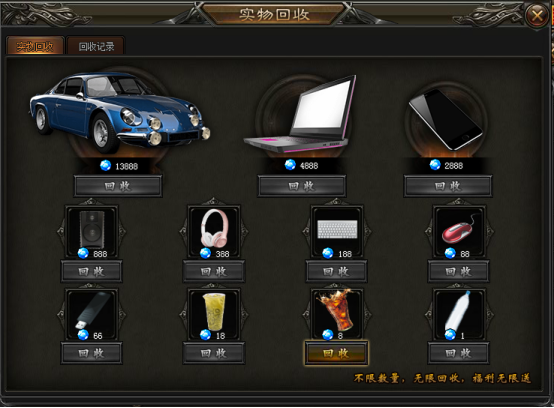Click 回收 button under the headphones
Viewport: 554px width, 408px height.
point(213,271)
